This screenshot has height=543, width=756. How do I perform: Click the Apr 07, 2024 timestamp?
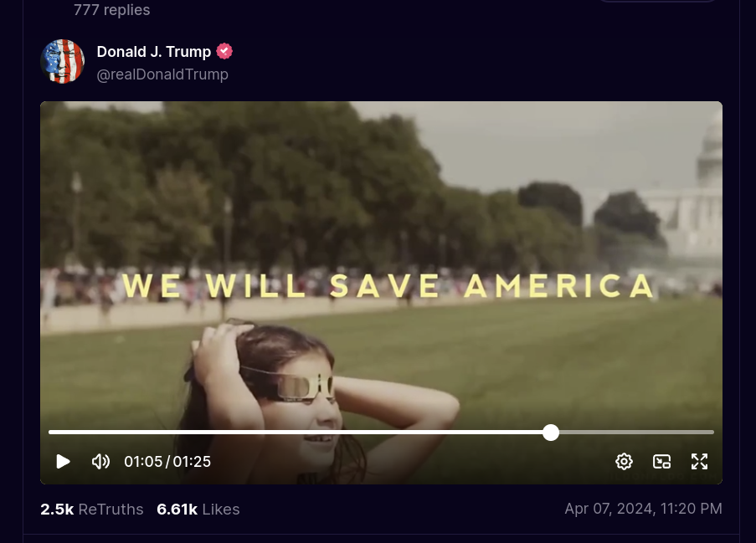click(643, 509)
